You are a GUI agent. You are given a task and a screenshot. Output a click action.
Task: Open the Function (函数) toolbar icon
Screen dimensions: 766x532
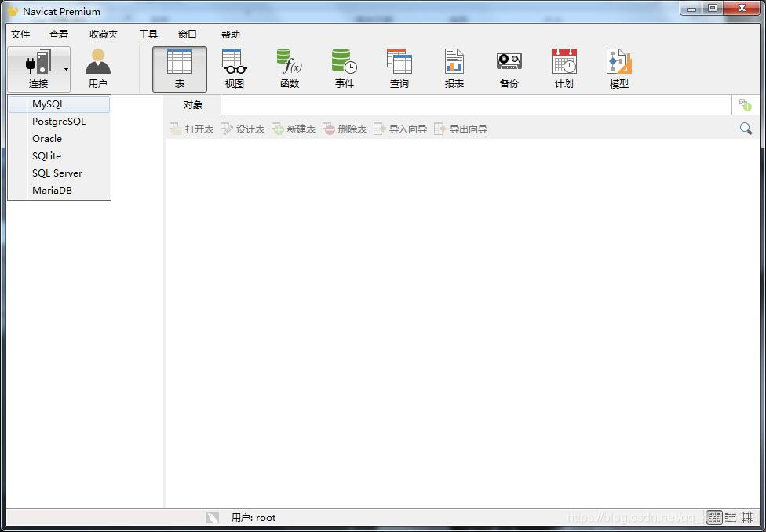pos(289,69)
